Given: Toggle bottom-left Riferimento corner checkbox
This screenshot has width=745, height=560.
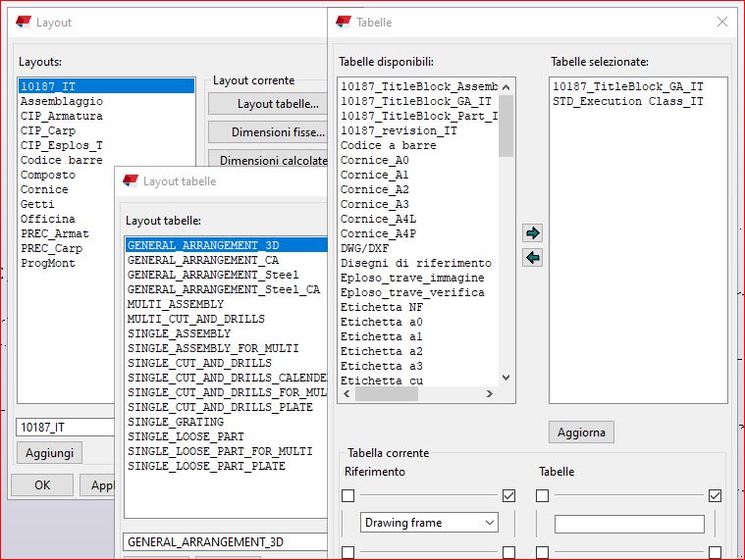Looking at the screenshot, I should [x=347, y=552].
